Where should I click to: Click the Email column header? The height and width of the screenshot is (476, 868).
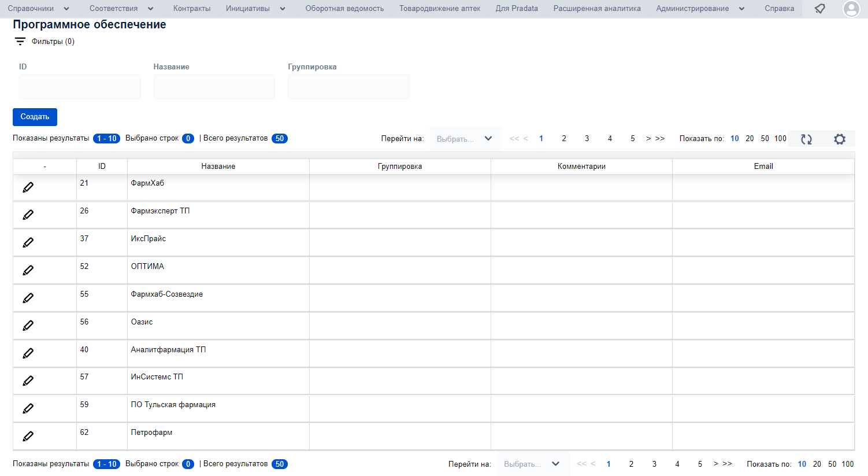coord(763,167)
